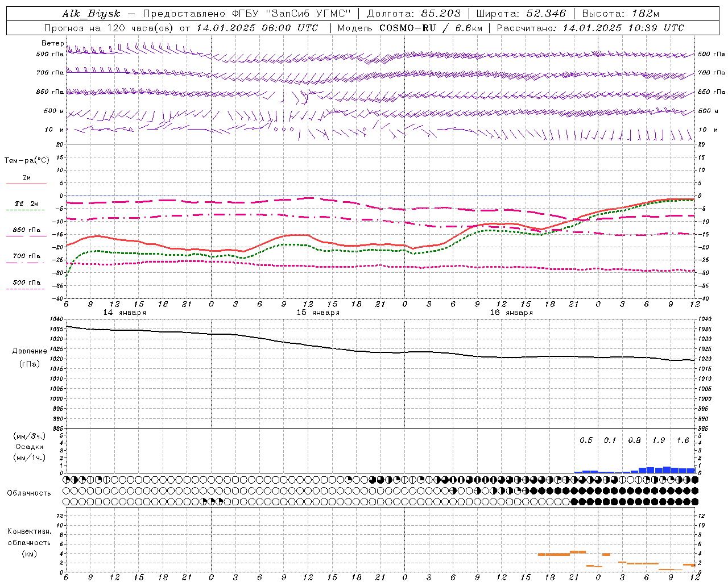Screen dimensions: 728x582
Task: Select the Облачность cloud cover label
Action: pos(29,493)
